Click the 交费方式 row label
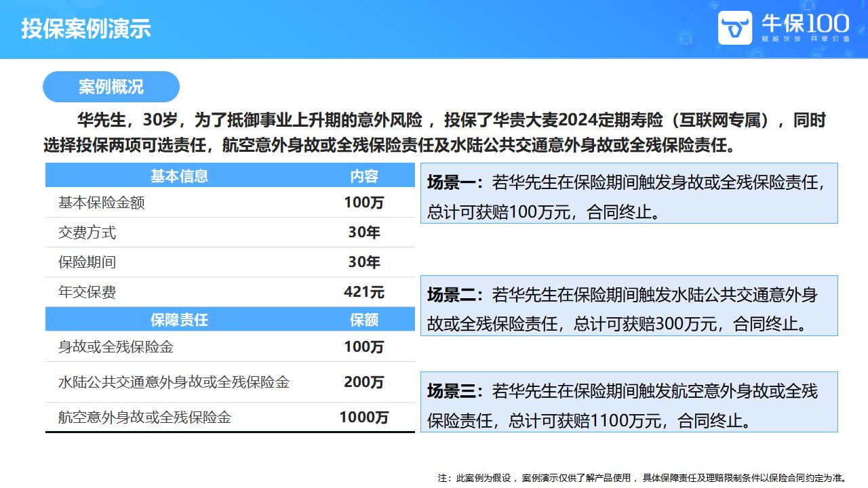868x488 pixels. (87, 232)
